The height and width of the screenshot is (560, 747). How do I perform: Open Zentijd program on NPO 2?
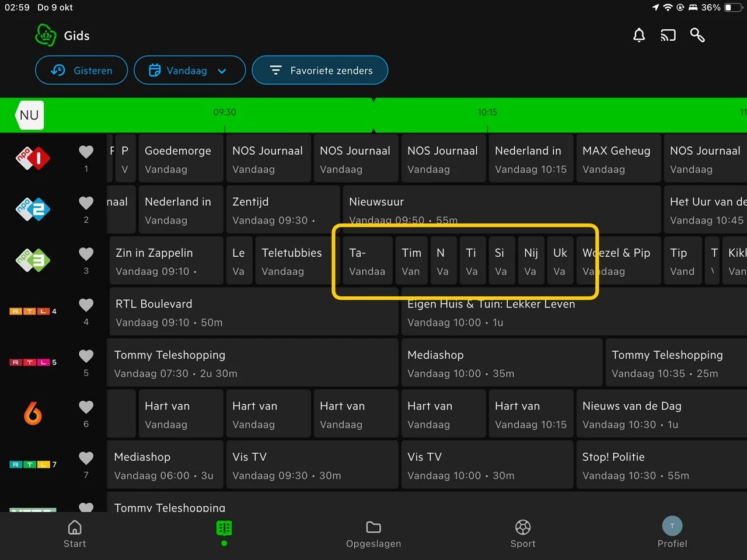tap(283, 209)
